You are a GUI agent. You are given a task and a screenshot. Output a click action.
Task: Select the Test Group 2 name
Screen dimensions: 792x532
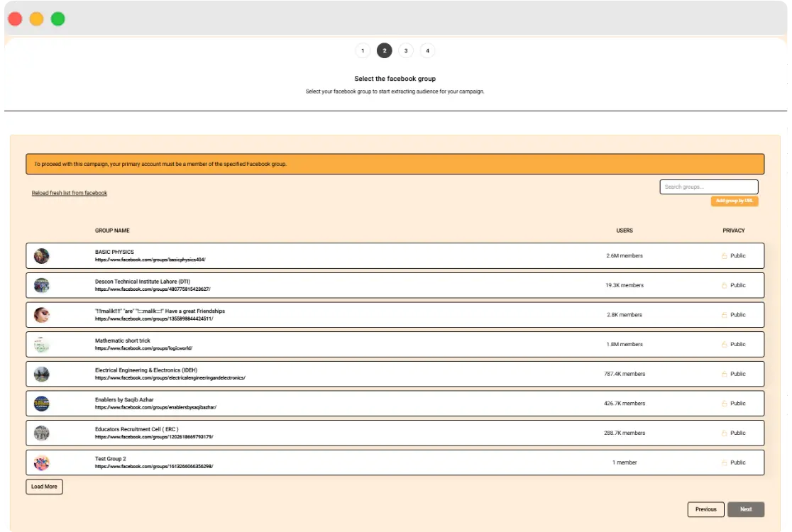click(110, 459)
